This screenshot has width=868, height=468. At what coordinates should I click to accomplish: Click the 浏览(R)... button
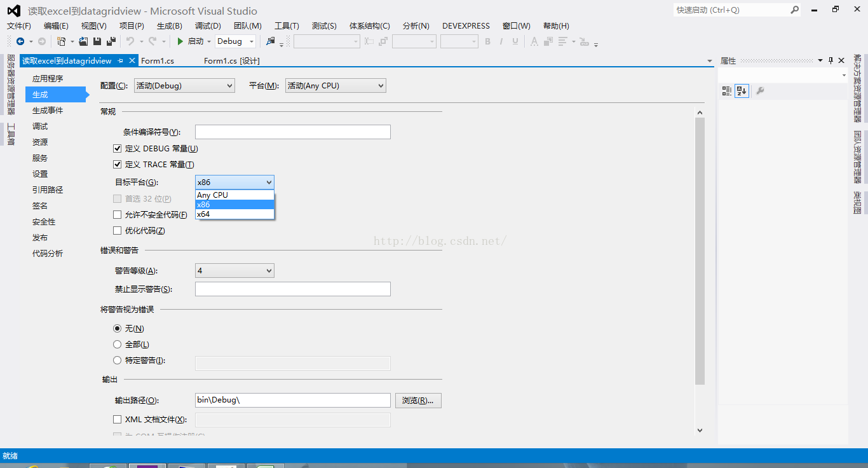[x=418, y=401]
